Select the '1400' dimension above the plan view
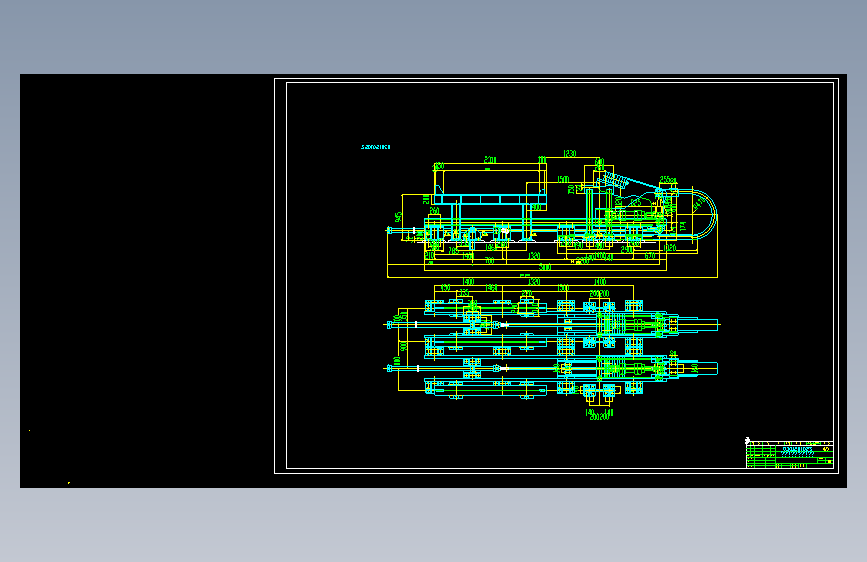This screenshot has height=562, width=867. click(x=468, y=282)
